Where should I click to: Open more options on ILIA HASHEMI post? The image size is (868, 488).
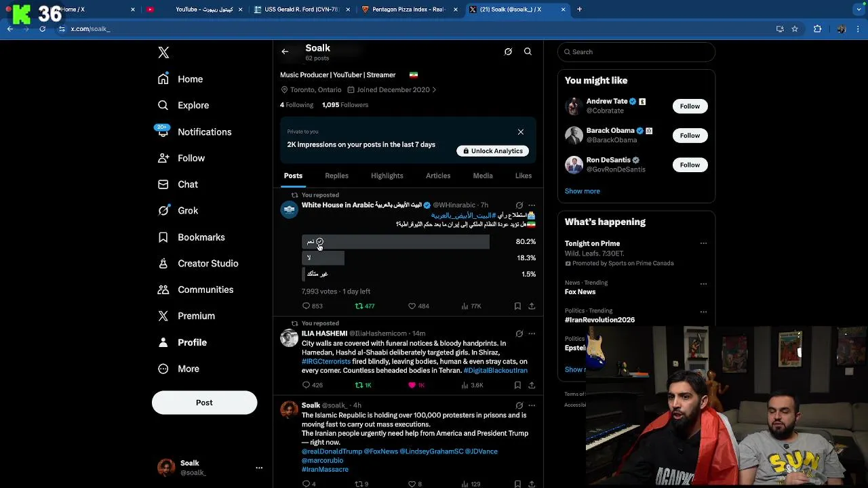[x=532, y=333]
